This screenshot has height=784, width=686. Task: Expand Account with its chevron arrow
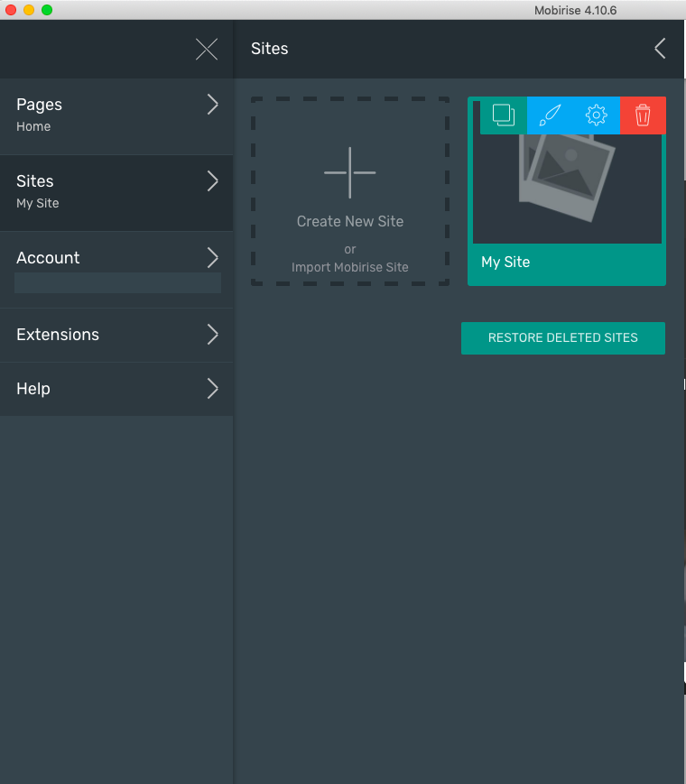[x=213, y=257]
